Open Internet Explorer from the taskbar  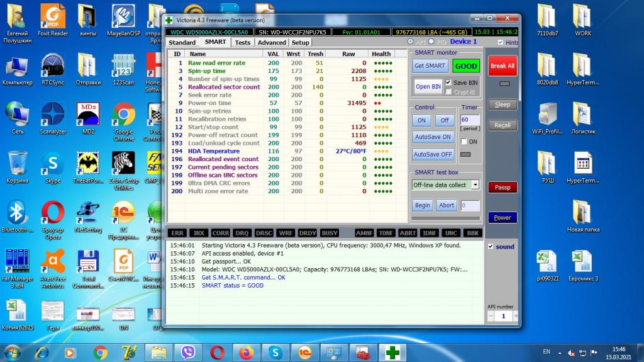[42, 353]
